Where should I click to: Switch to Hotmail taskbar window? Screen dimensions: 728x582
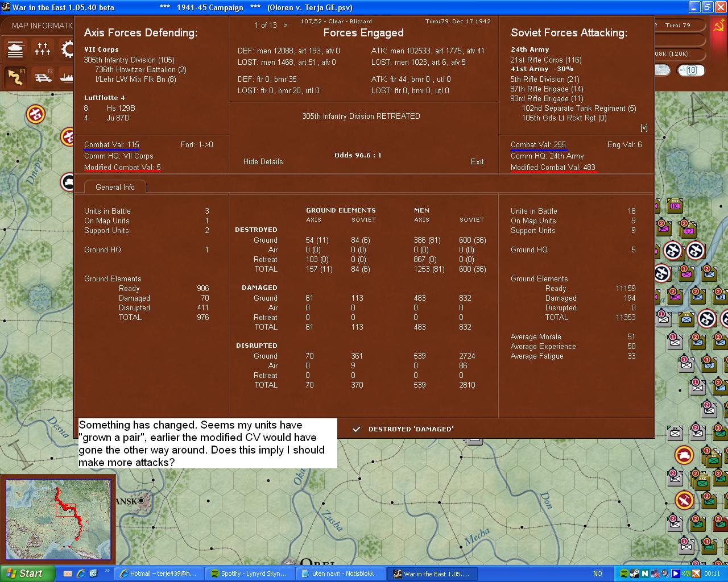click(x=158, y=573)
